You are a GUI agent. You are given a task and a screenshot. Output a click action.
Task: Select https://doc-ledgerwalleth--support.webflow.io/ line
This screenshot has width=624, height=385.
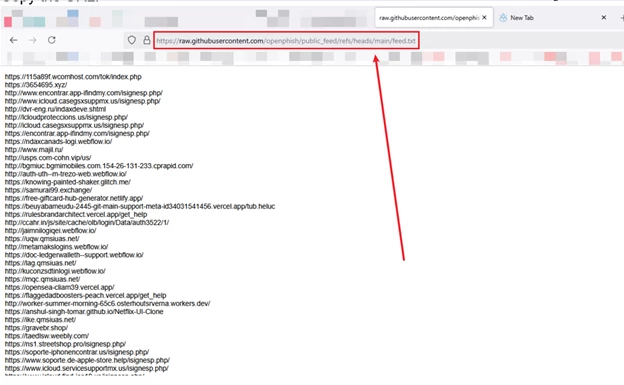coord(74,255)
